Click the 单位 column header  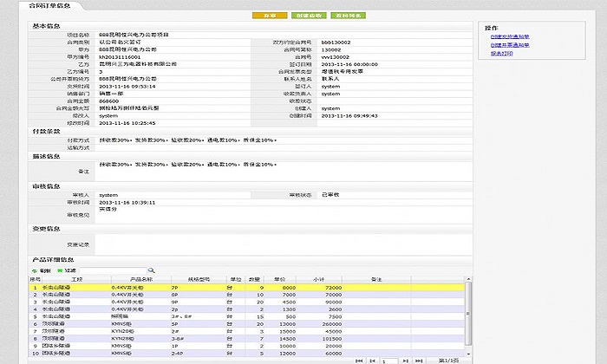pyautogui.click(x=236, y=279)
